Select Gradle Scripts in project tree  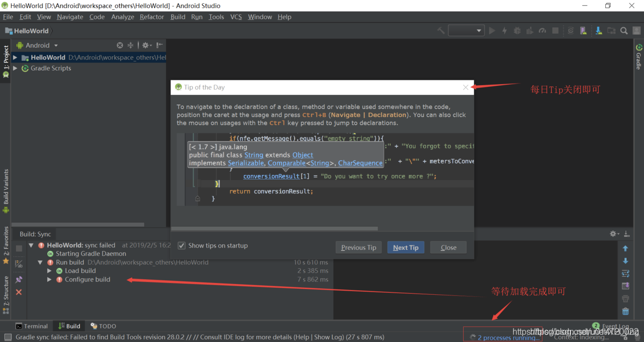click(x=50, y=68)
